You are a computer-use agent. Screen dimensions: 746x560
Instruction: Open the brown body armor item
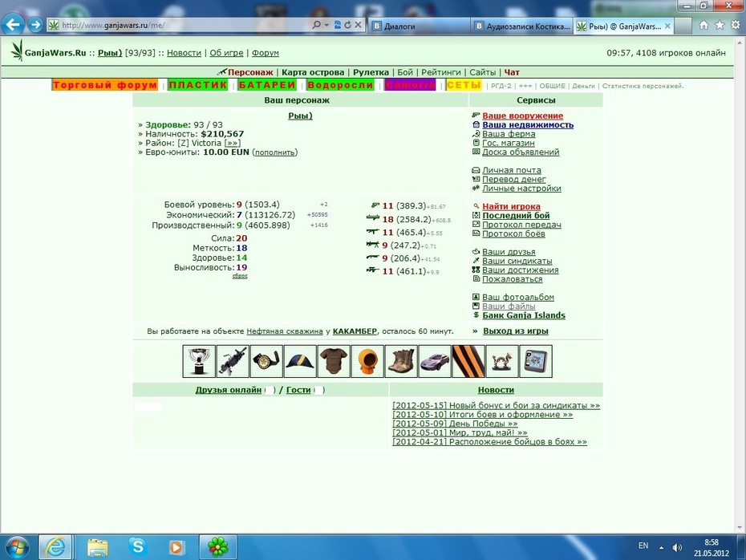[334, 362]
